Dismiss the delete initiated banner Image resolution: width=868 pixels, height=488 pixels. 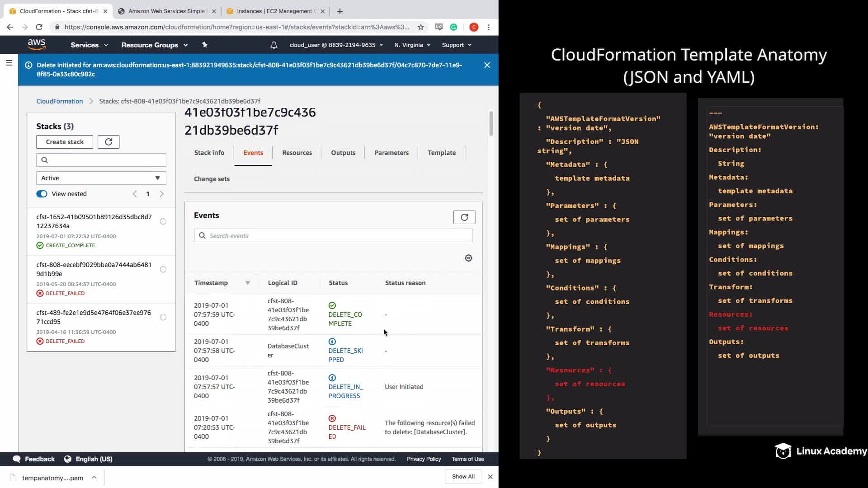(x=487, y=65)
